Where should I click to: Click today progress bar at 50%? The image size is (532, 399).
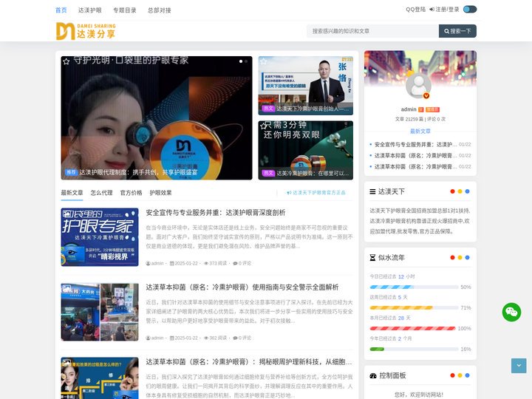point(414,287)
